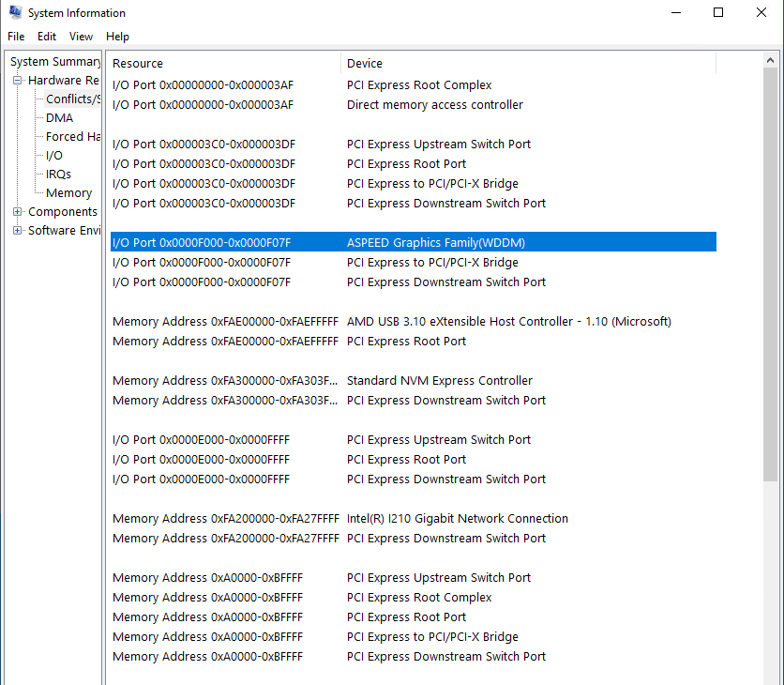This screenshot has width=784, height=685.
Task: Go to the IRQs category
Action: 58,175
